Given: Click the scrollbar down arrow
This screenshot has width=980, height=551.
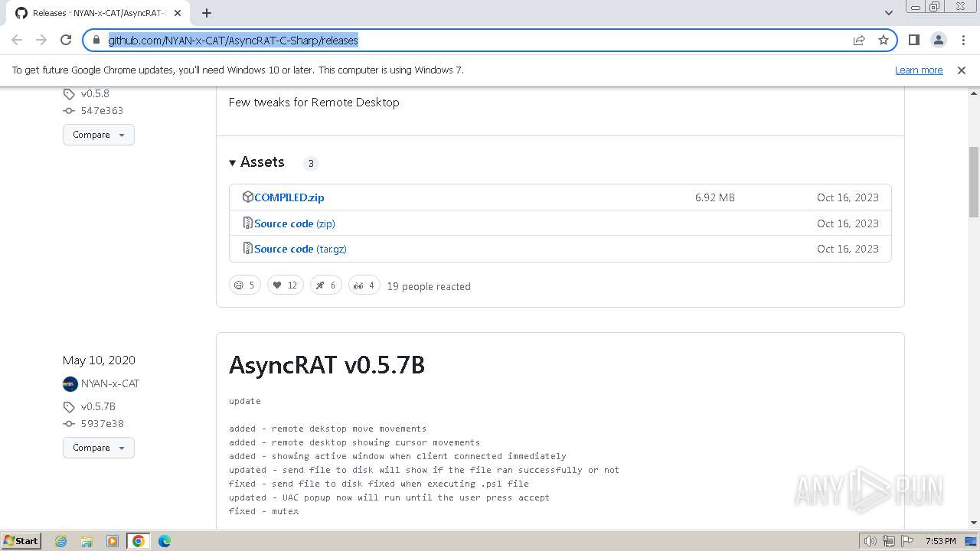Looking at the screenshot, I should coord(974,523).
